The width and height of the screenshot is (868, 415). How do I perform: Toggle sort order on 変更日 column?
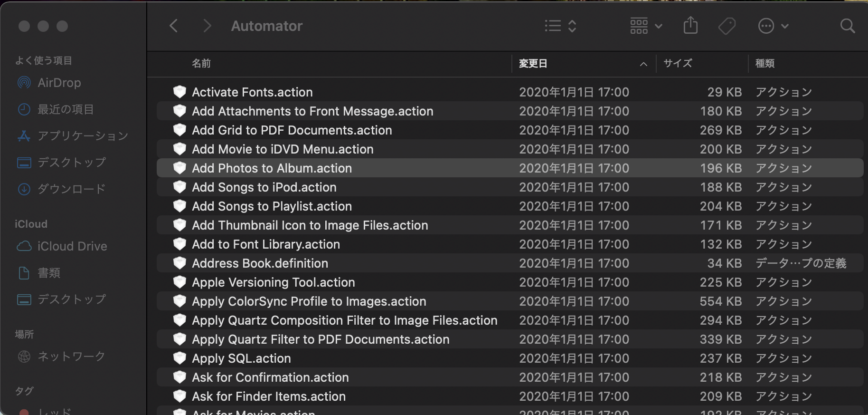coord(582,63)
